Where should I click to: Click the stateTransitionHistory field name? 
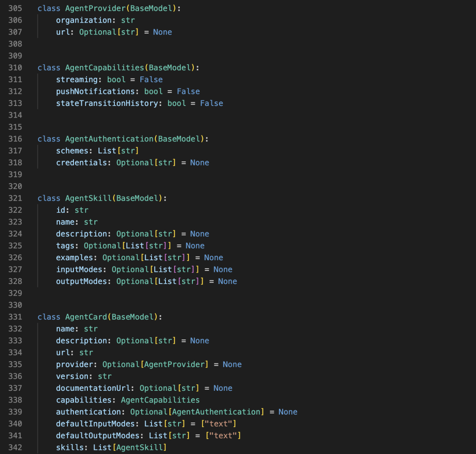[x=107, y=103]
